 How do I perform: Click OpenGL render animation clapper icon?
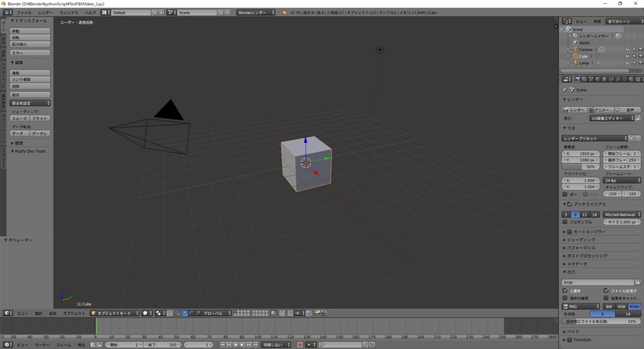point(324,313)
